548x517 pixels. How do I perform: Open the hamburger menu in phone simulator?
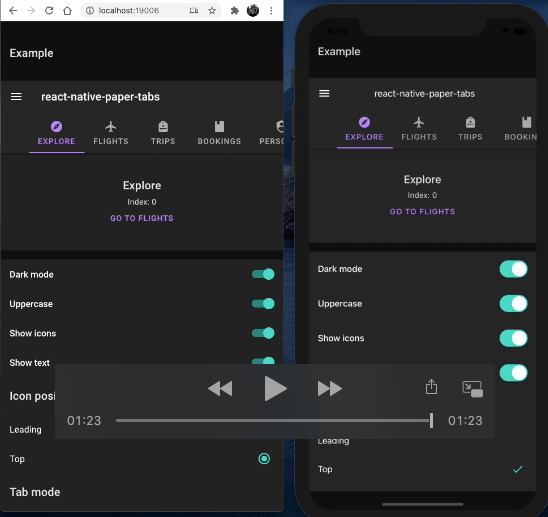[x=324, y=93]
